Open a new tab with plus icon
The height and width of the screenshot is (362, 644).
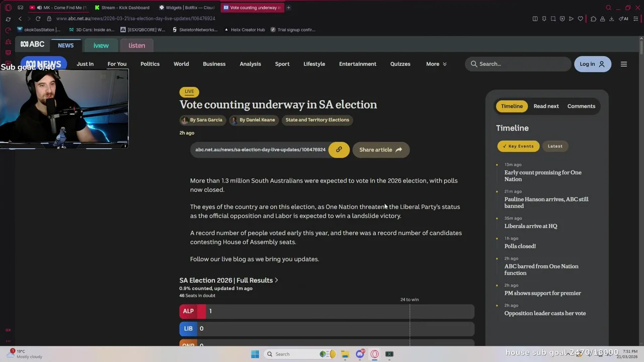(288, 8)
